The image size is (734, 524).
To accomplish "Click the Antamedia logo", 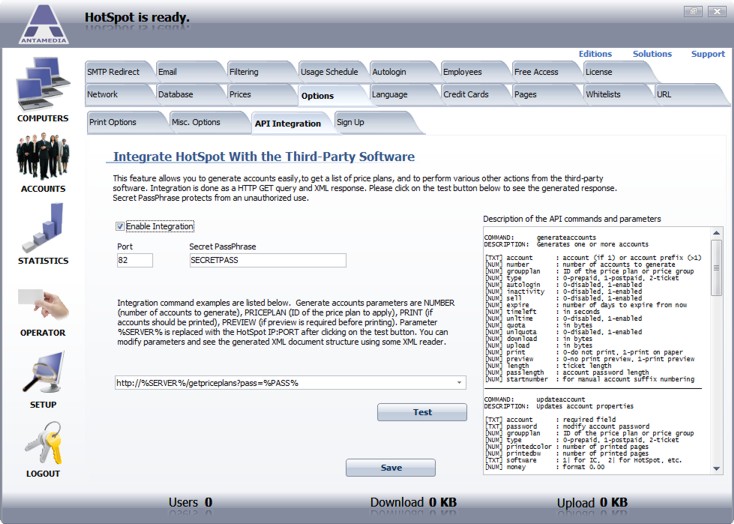I will coord(44,24).
